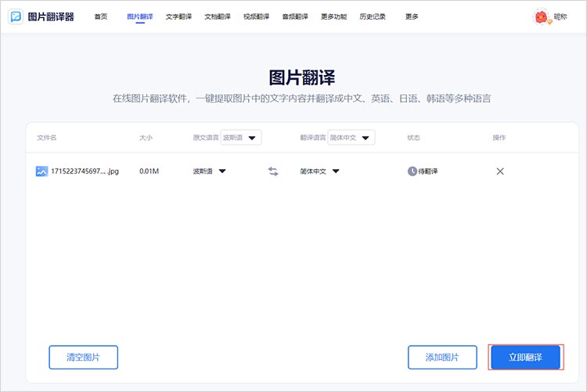Open the 视频翻译 tab
This screenshot has height=392, width=587.
[257, 16]
